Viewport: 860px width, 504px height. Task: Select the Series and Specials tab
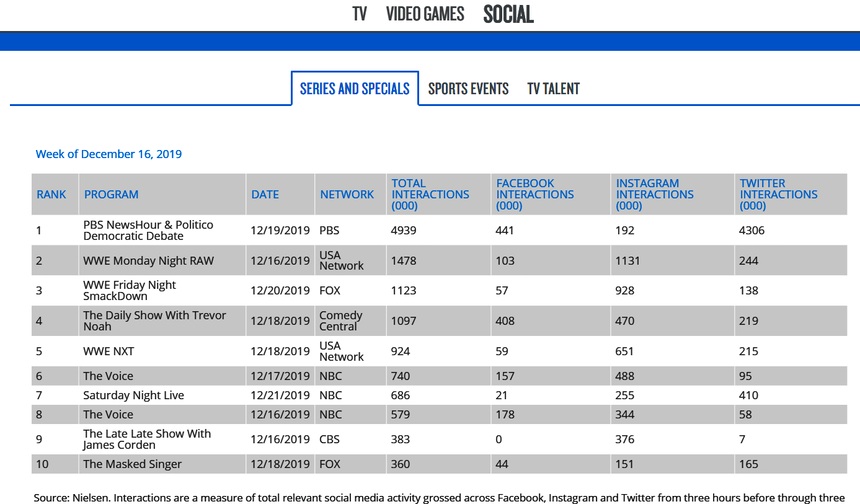pyautogui.click(x=354, y=89)
